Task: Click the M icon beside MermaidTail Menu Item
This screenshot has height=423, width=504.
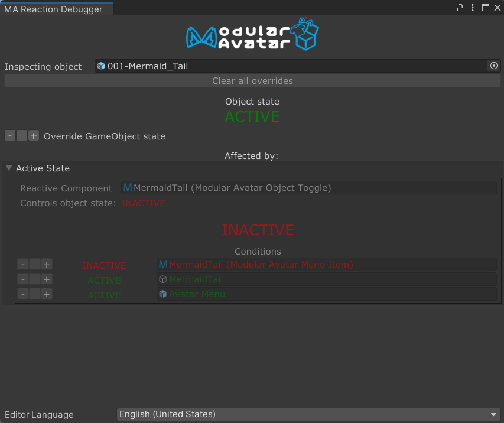Action: tap(163, 265)
